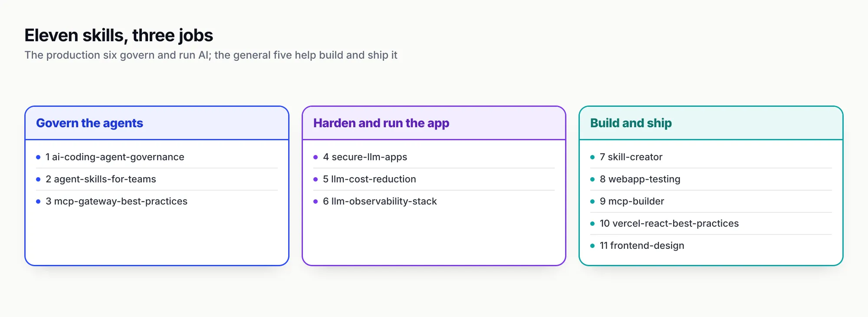868x317 pixels.
Task: Click the 'Govern the agents' card header
Action: [157, 123]
